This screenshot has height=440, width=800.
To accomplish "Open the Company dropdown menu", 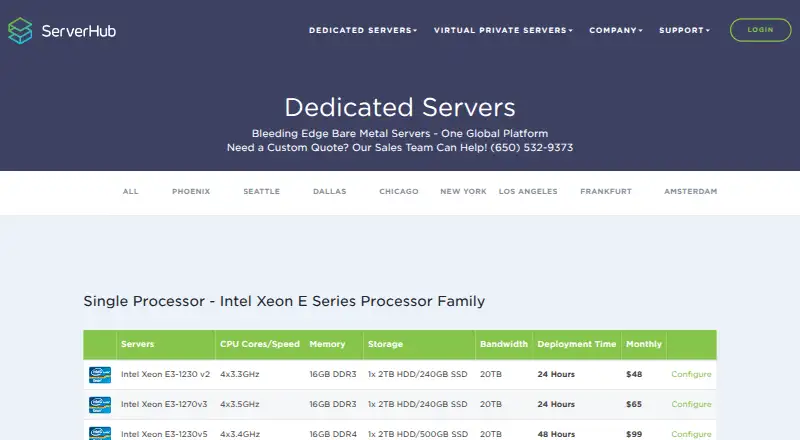I will (x=616, y=30).
